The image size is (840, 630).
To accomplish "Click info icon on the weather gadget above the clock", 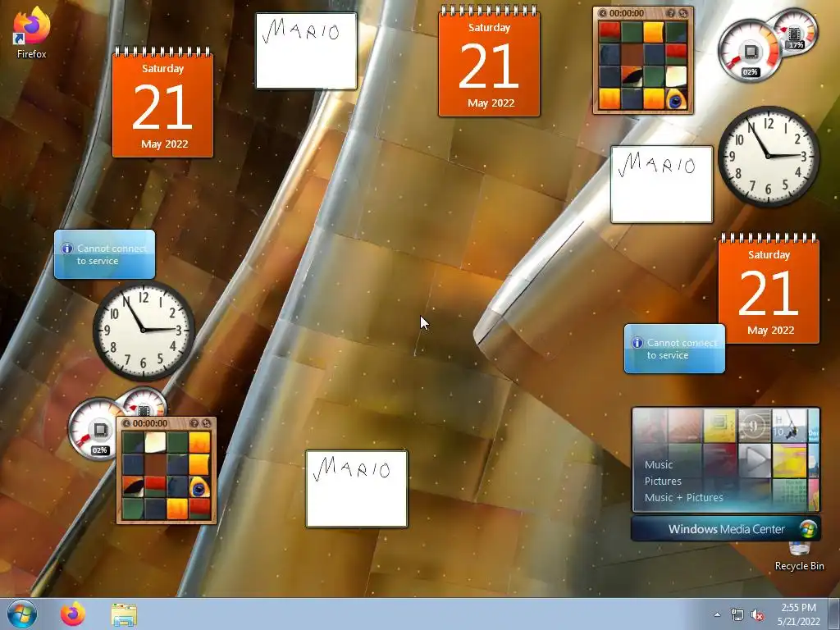I will [67, 249].
